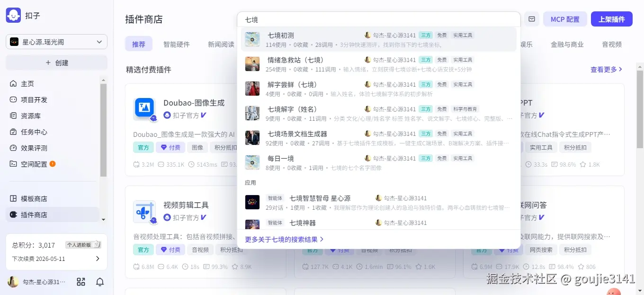644x295 pixels.
Task: Open the message inbox icon near MCP 配置
Action: (x=531, y=18)
